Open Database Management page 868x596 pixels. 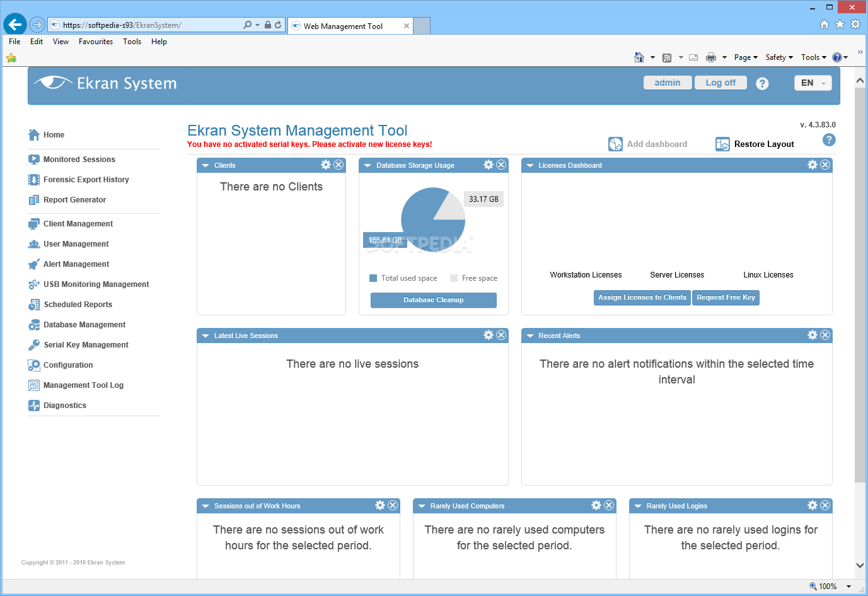coord(77,325)
